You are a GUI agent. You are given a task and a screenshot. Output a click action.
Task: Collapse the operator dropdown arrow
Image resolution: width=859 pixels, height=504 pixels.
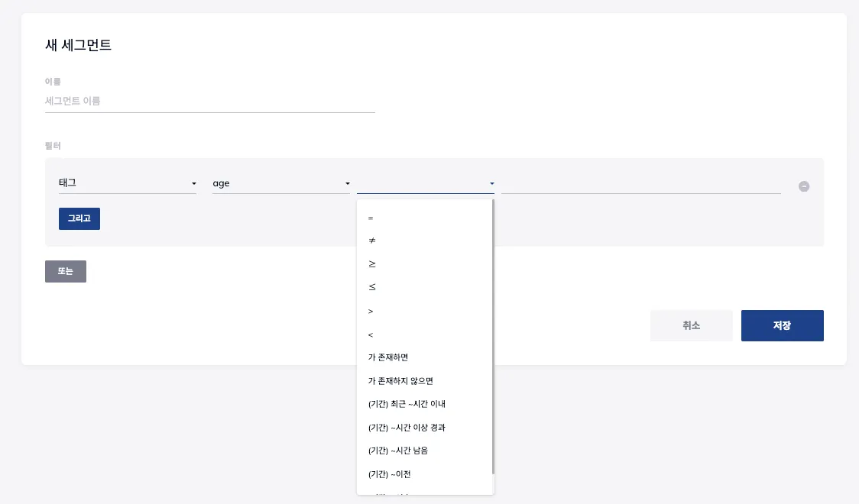pos(491,184)
